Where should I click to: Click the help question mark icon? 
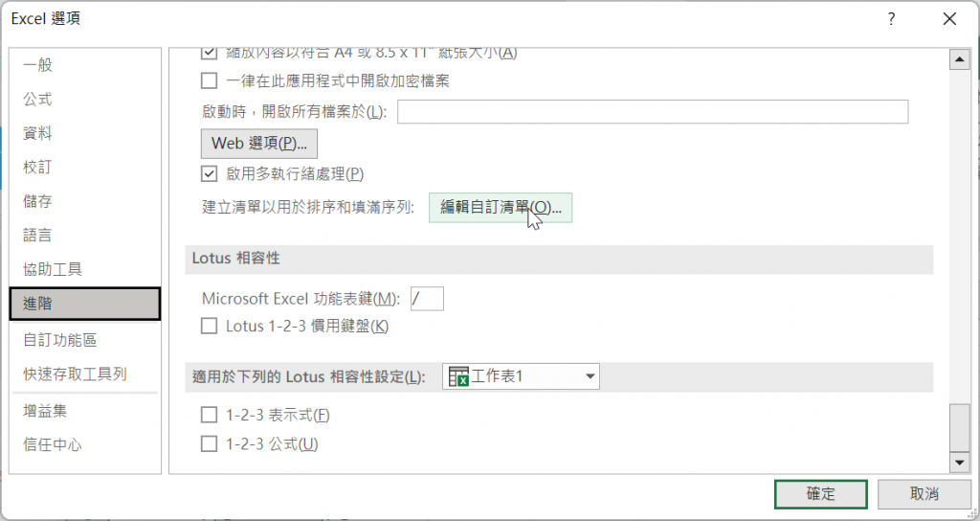tap(891, 19)
